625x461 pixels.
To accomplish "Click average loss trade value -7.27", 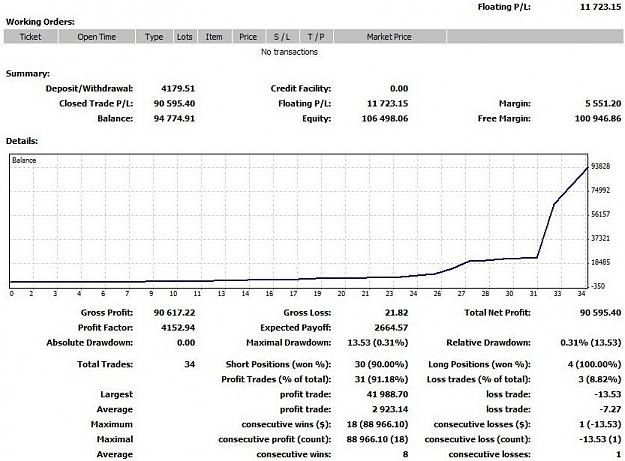I will tap(609, 409).
